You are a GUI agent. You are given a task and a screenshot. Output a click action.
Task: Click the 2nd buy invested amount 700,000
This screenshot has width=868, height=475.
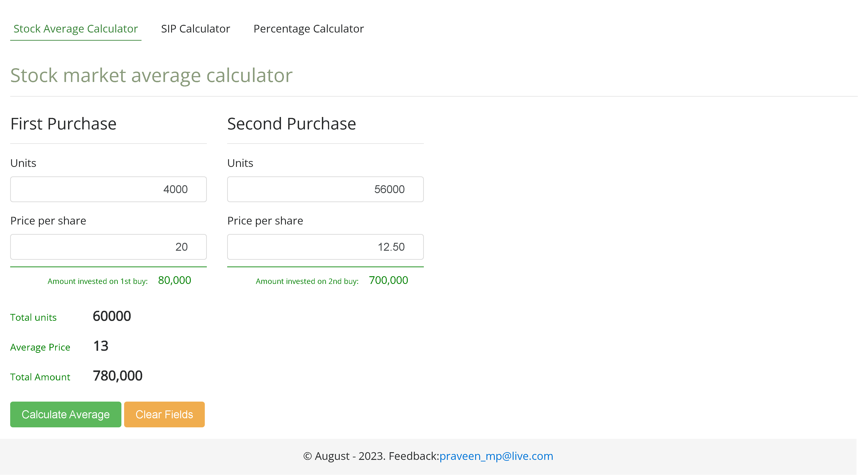tap(388, 281)
